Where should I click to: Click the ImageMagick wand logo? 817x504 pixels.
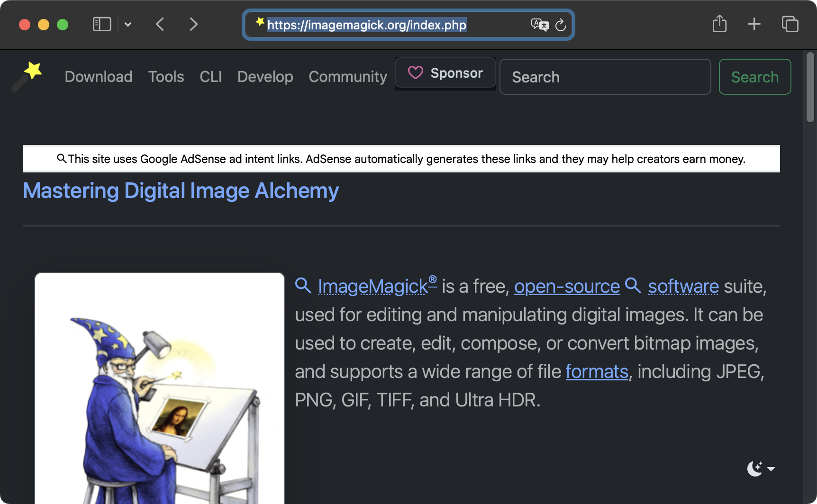coord(27,76)
